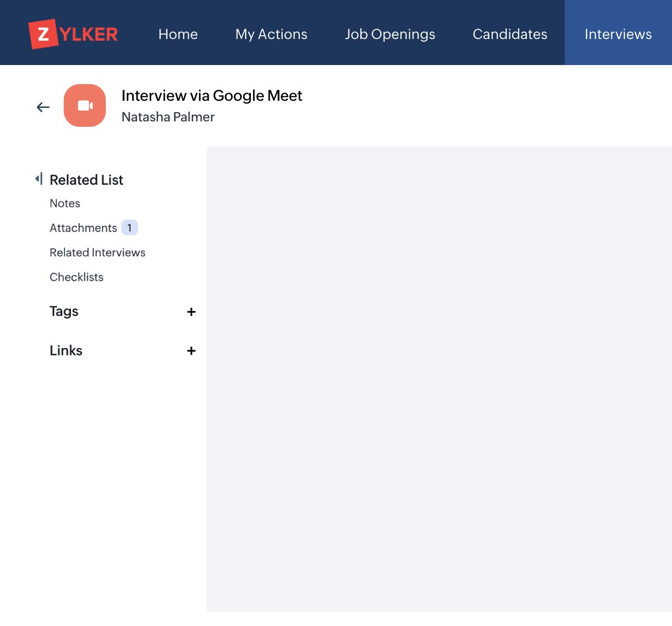
Task: Collapse the Related List sidebar panel
Action: pos(38,179)
